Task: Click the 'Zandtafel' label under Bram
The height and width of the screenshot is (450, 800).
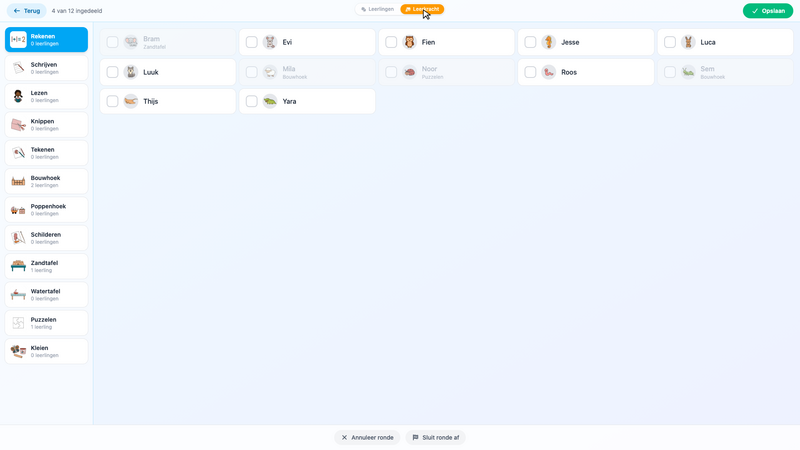Action: (x=155, y=47)
